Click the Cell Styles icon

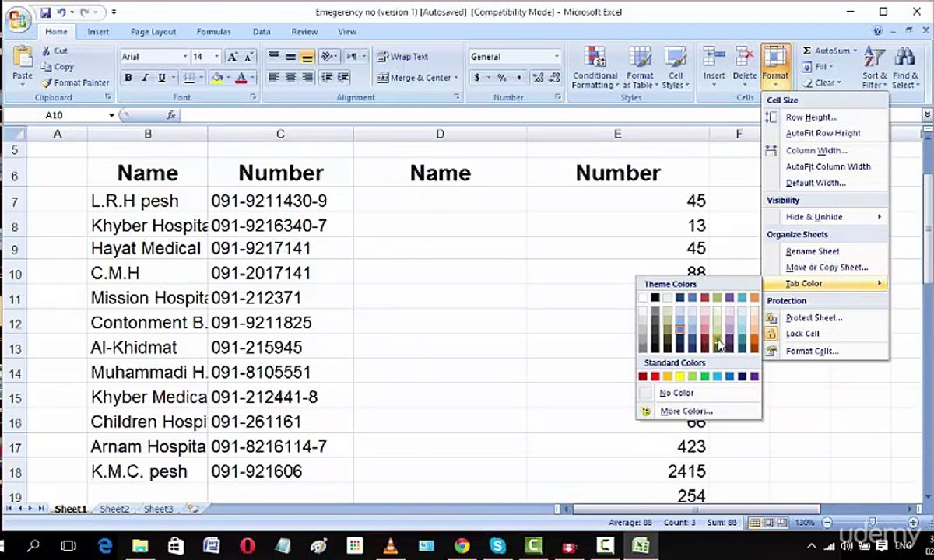pyautogui.click(x=675, y=58)
